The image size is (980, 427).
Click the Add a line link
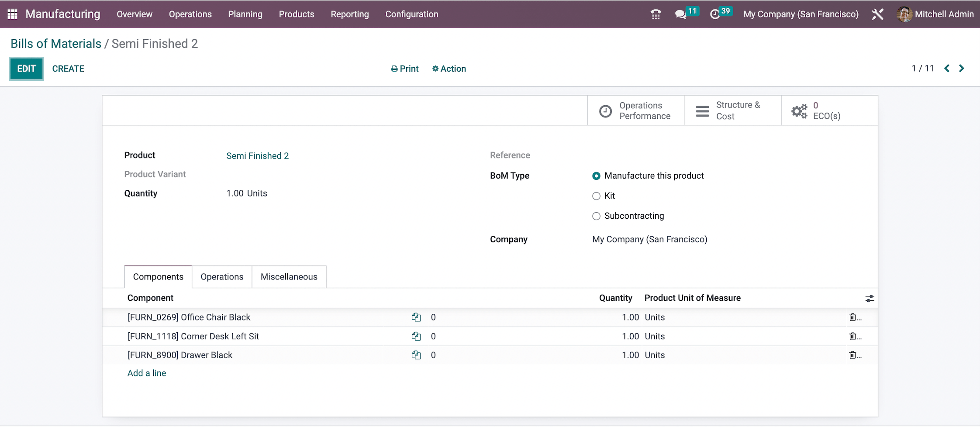coord(147,373)
